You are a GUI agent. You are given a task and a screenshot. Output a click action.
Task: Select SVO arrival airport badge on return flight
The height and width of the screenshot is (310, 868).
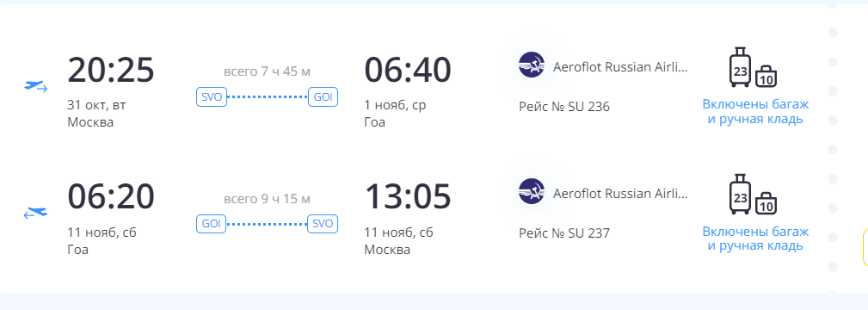pyautogui.click(x=323, y=224)
